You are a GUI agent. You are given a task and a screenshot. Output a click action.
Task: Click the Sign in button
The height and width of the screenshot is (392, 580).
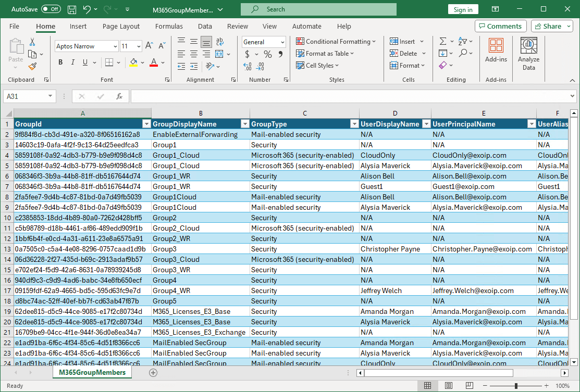point(463,9)
